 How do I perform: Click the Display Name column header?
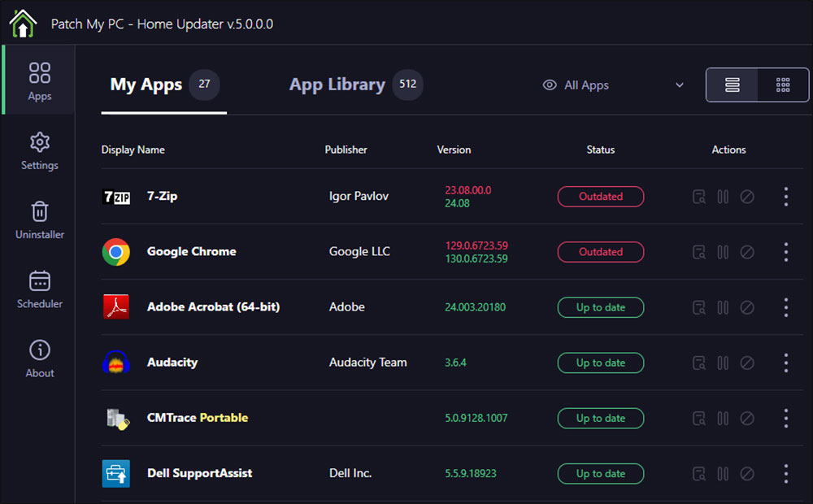(x=133, y=150)
